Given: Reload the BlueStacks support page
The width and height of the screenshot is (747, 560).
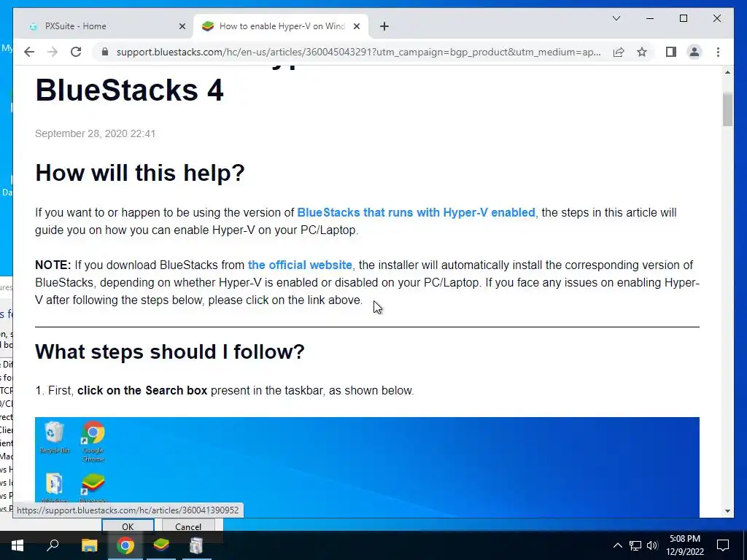Looking at the screenshot, I should tap(76, 52).
